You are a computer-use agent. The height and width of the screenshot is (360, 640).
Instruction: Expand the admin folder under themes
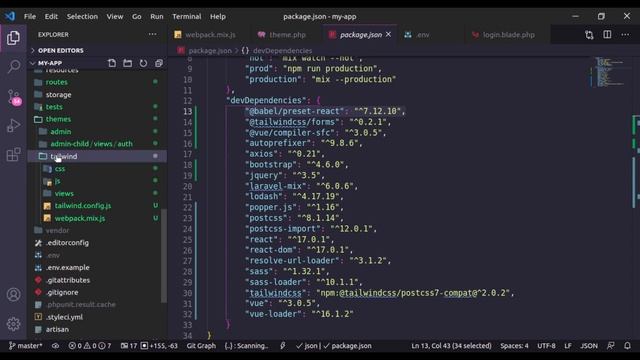[97, 132]
